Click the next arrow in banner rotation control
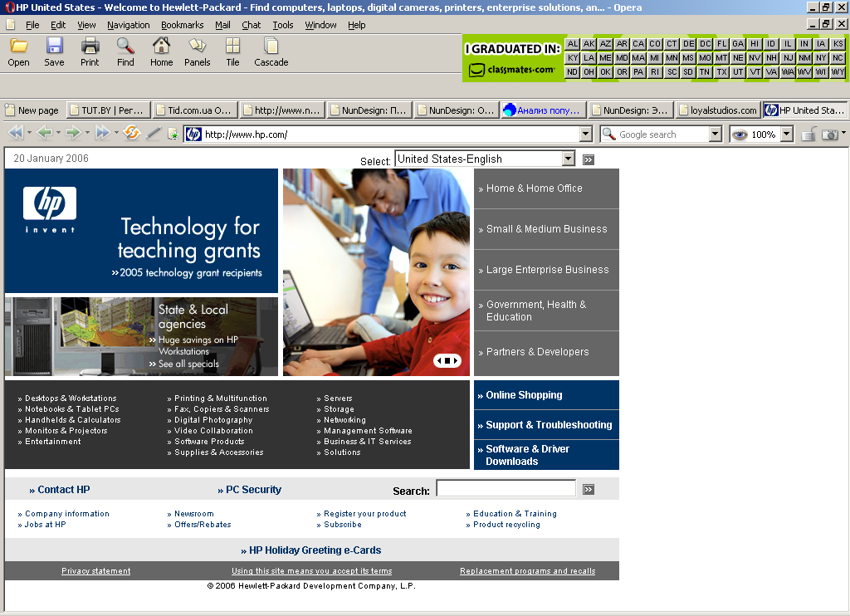Screen dimensions: 850x616 coord(456,360)
